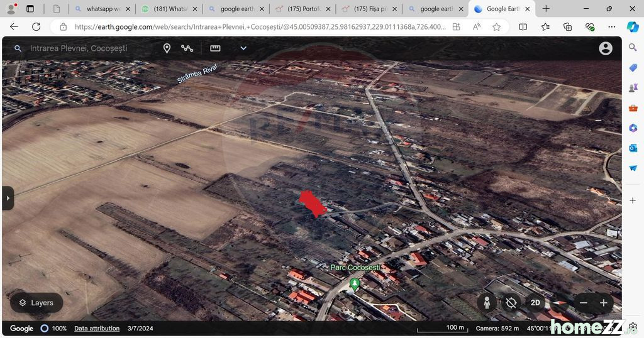
Task: Open a new browser tab
Action: 546,9
